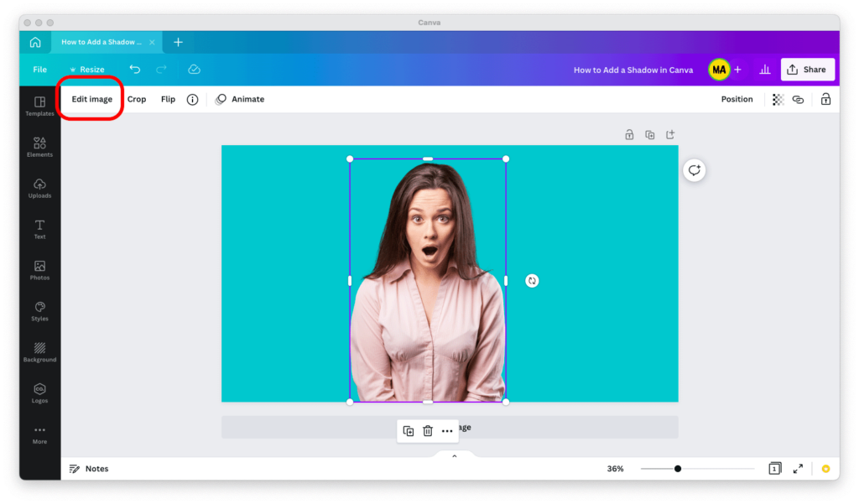The image size is (859, 504).
Task: Open the Notes panel
Action: click(89, 469)
